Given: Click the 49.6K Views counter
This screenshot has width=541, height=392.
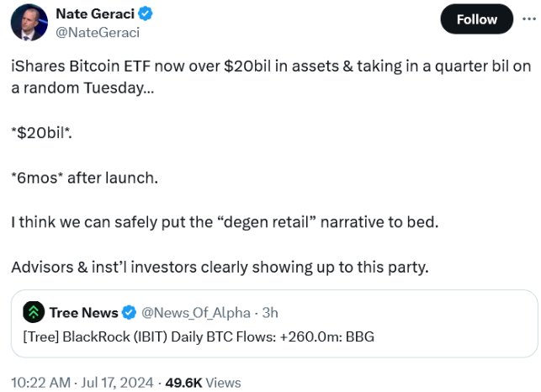Looking at the screenshot, I should point(204,383).
